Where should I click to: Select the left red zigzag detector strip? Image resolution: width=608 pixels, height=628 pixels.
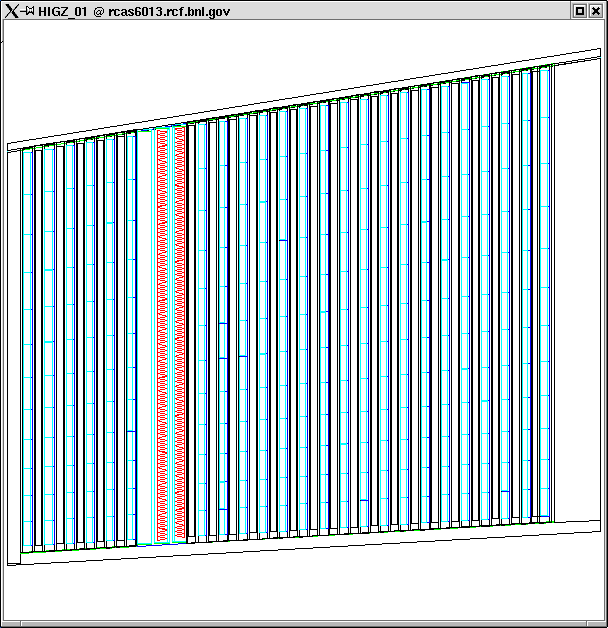[x=162, y=335]
